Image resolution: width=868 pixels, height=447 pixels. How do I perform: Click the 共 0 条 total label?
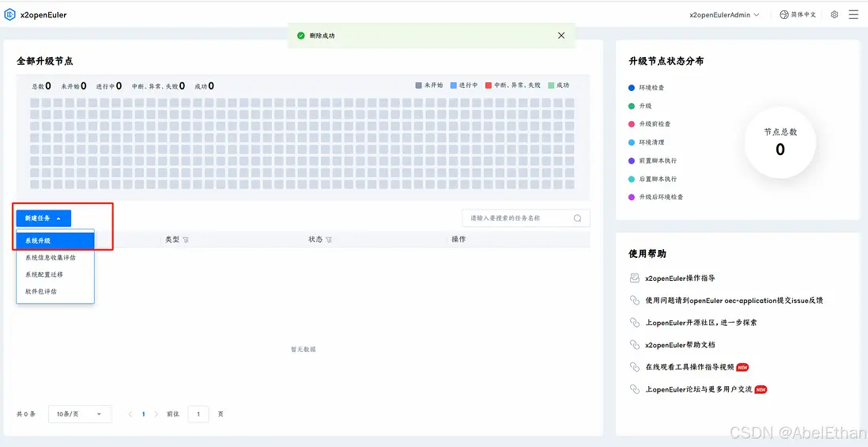(26, 414)
